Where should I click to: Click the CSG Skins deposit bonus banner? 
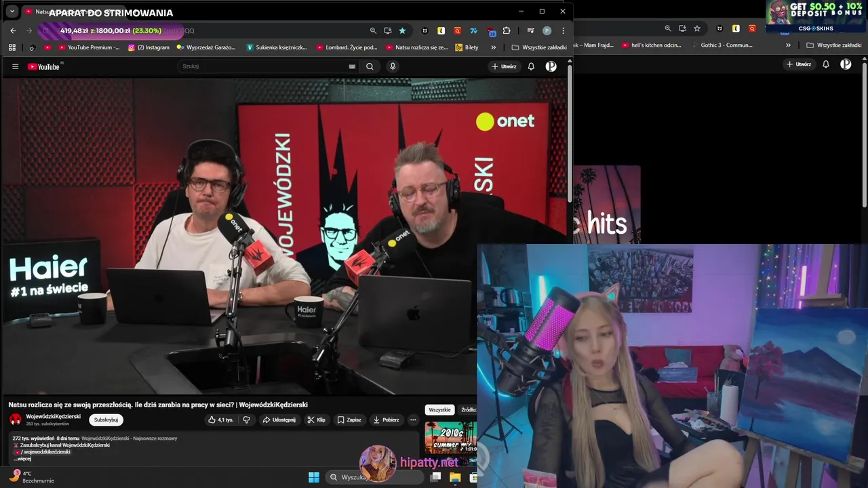coord(817,16)
